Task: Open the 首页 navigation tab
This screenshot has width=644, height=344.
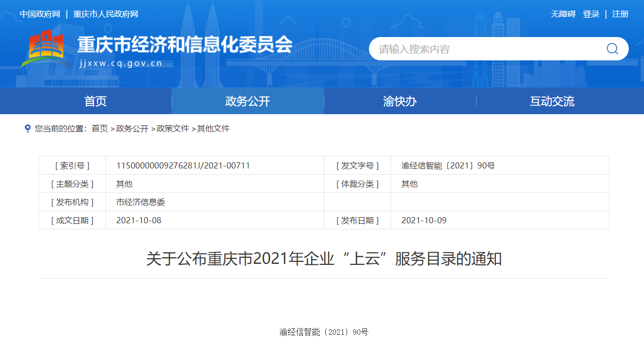Action: coord(95,101)
